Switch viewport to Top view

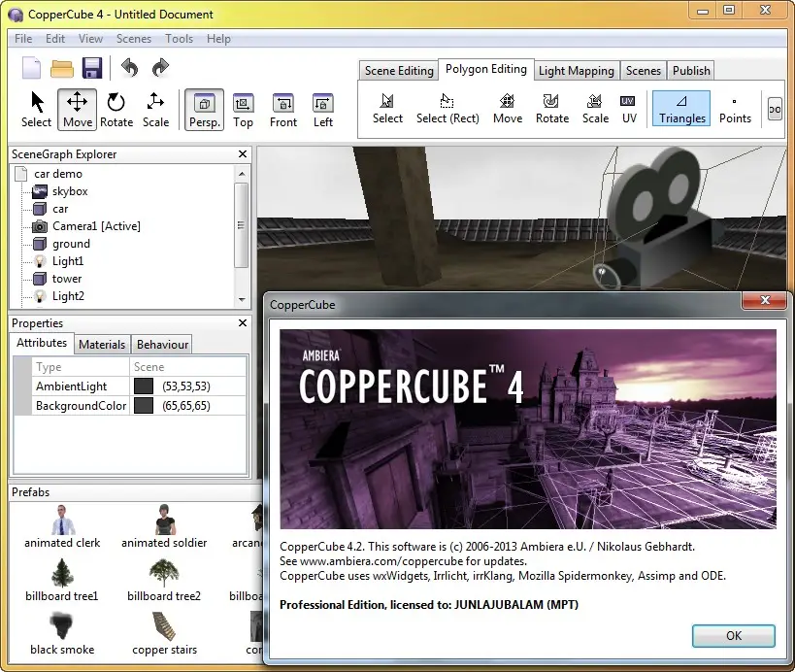pos(243,110)
